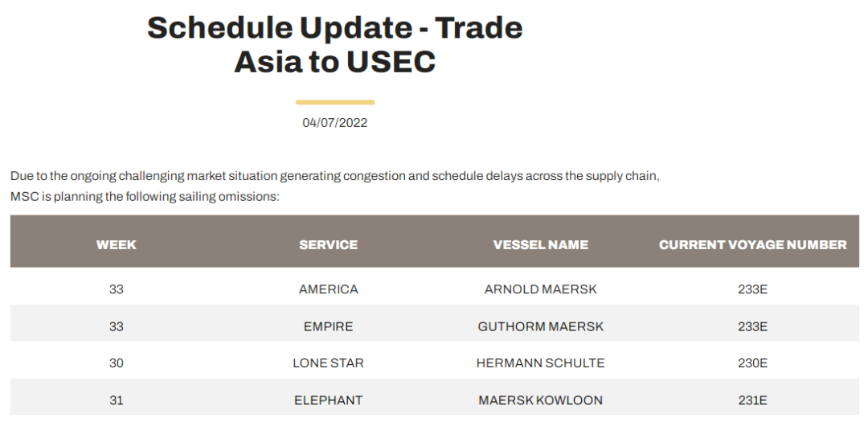Select the CURRENT VOYAGE NUMBER header
868x426 pixels.
tap(752, 244)
